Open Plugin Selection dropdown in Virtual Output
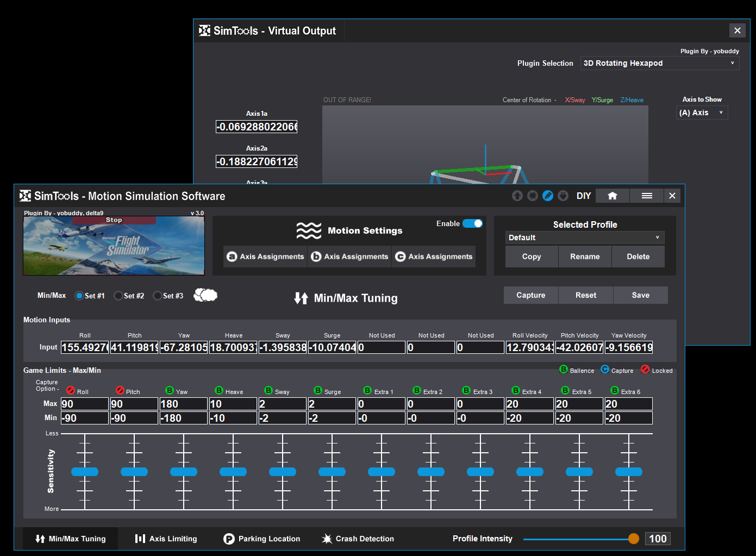Screen dimensions: 756x556 click(660, 63)
